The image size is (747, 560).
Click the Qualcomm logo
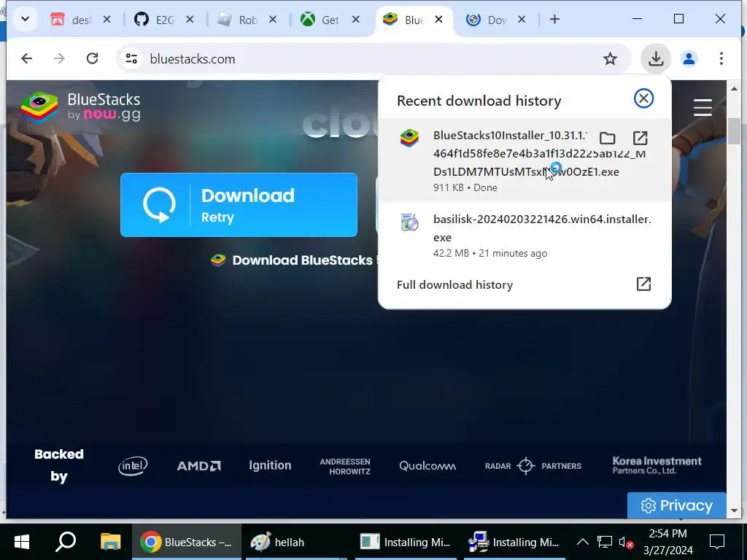(x=427, y=466)
